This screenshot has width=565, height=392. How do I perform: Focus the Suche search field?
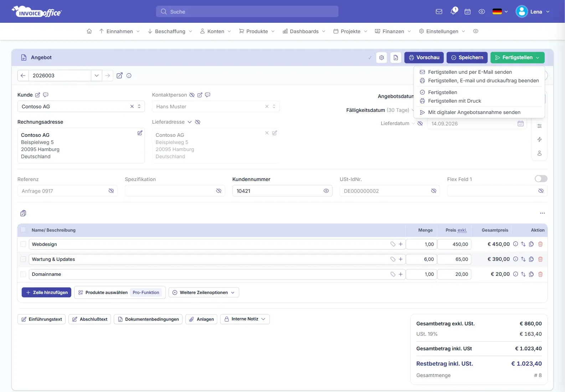pos(247,11)
